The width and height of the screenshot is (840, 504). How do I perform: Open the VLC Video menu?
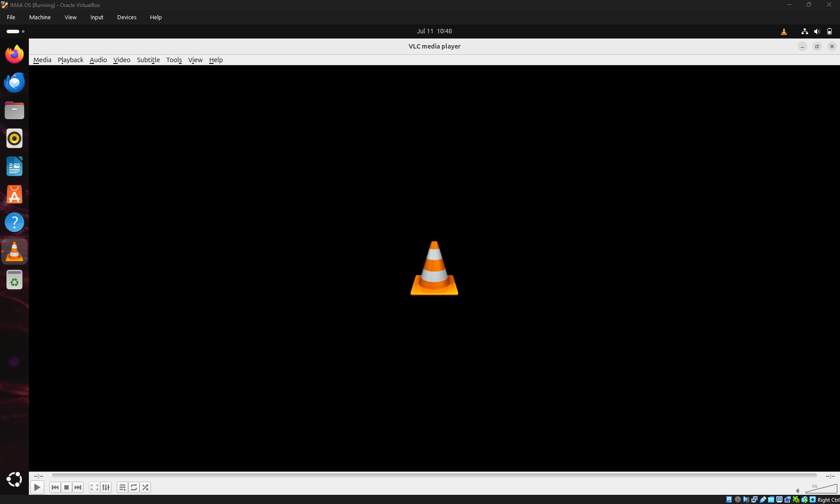click(122, 60)
